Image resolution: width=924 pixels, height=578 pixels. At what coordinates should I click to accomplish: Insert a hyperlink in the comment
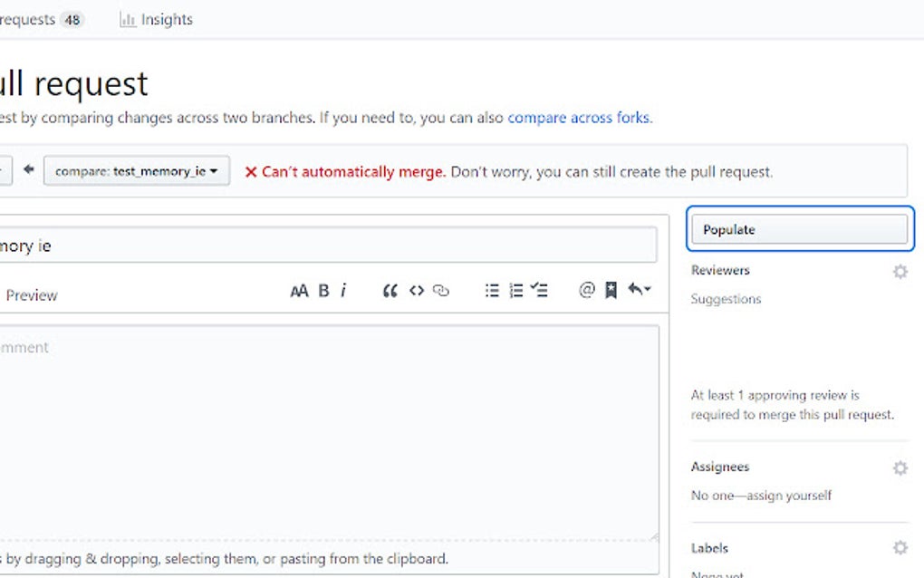tap(441, 290)
